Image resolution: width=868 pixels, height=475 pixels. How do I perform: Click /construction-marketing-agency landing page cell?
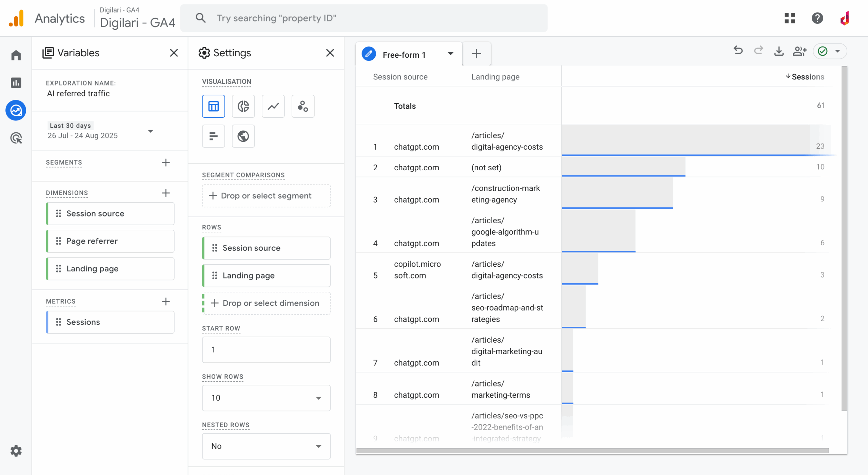click(x=506, y=194)
